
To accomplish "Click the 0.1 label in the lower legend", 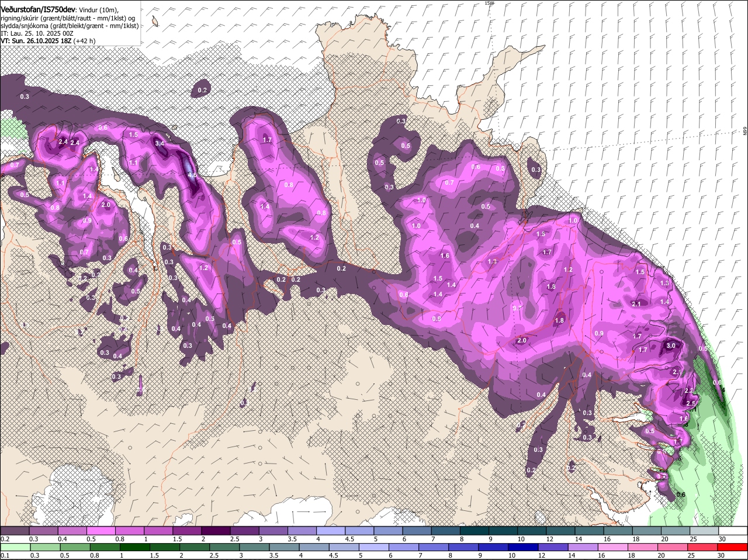I will click(x=4, y=555).
